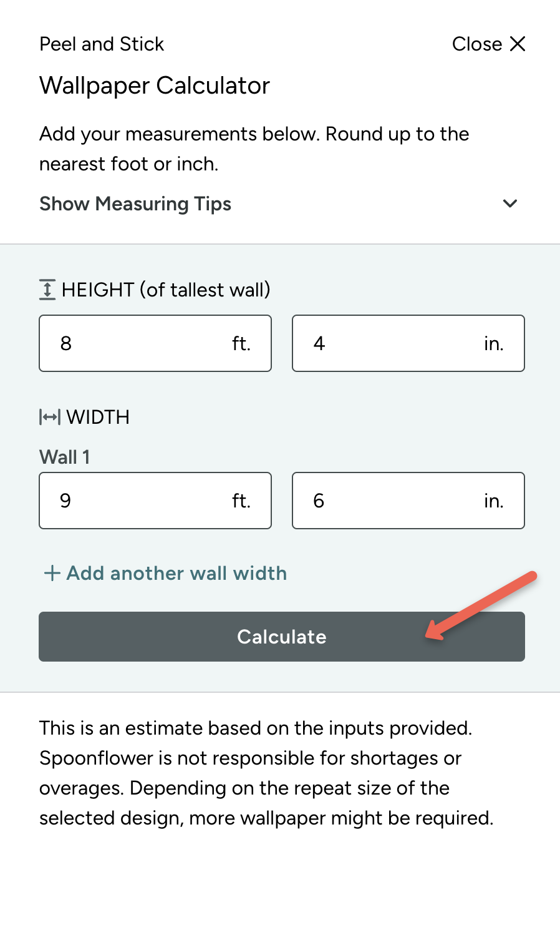Click the Add another wall width link
Image resolution: width=560 pixels, height=925 pixels.
[176, 573]
